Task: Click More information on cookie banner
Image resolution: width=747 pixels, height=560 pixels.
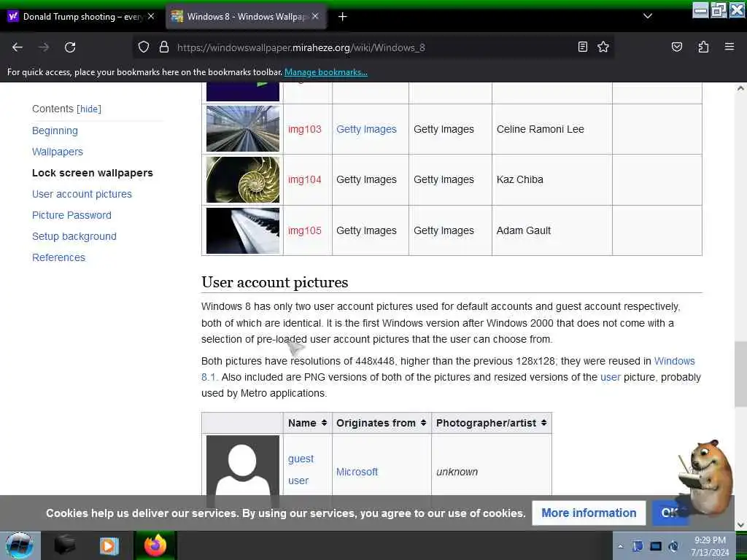Action: point(589,513)
